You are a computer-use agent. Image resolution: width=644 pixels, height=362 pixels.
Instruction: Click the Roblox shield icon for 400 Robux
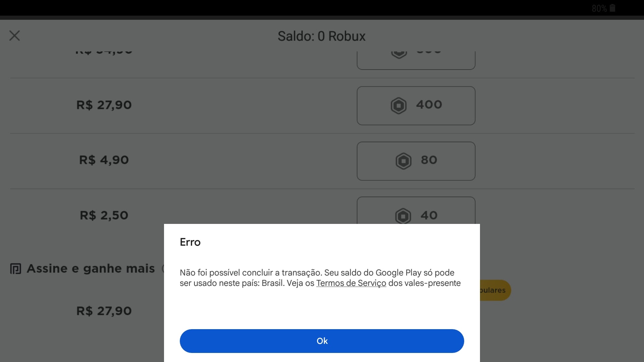pyautogui.click(x=398, y=105)
